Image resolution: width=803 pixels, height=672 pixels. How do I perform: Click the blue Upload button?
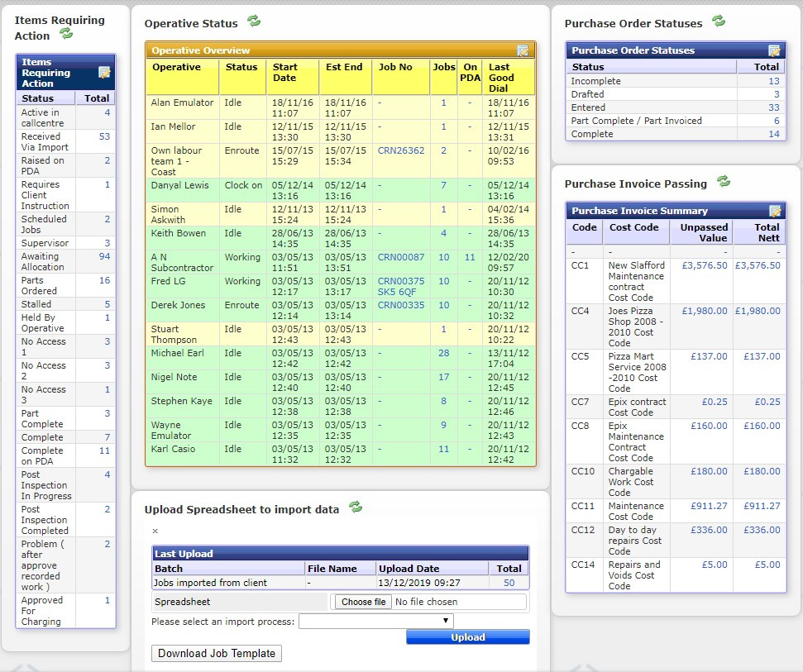[468, 637]
